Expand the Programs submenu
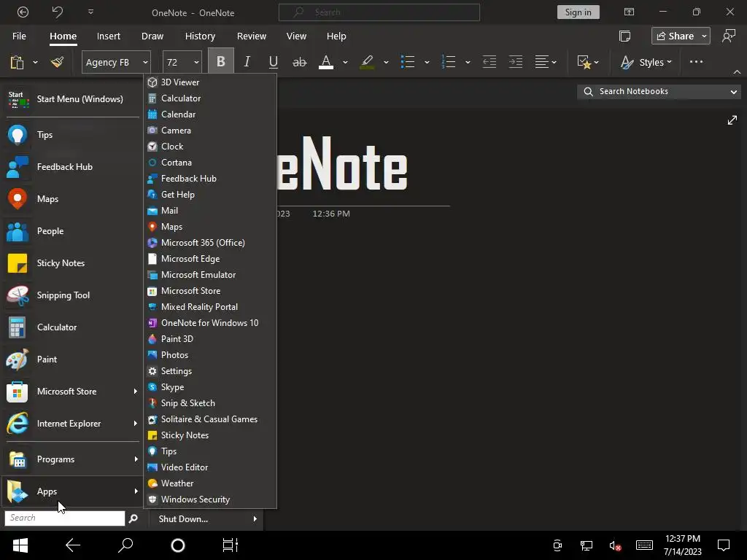 [72, 459]
